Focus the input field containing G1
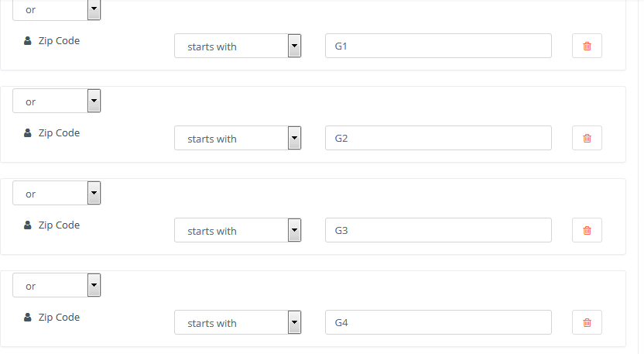The image size is (644, 354). pyautogui.click(x=438, y=46)
